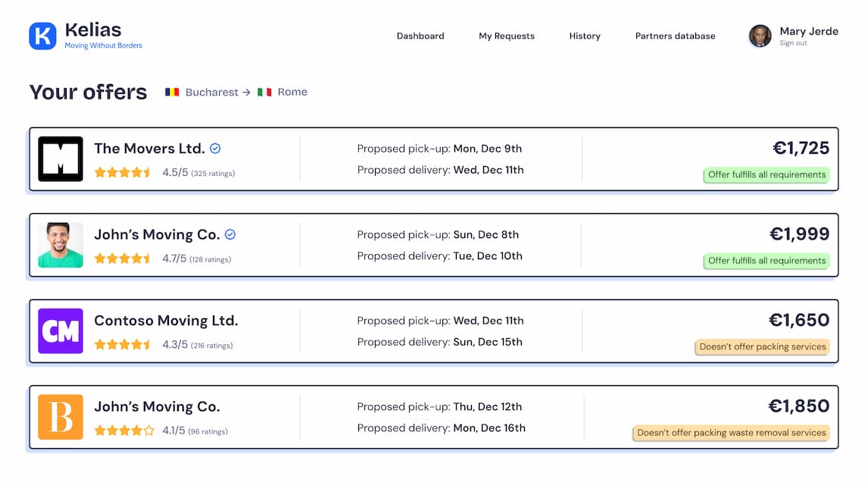Go to My Requests page

[507, 36]
